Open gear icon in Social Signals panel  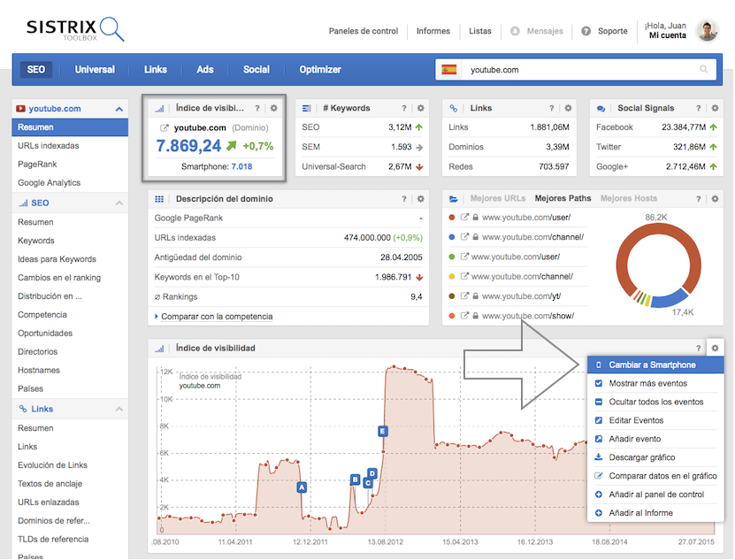(715, 108)
